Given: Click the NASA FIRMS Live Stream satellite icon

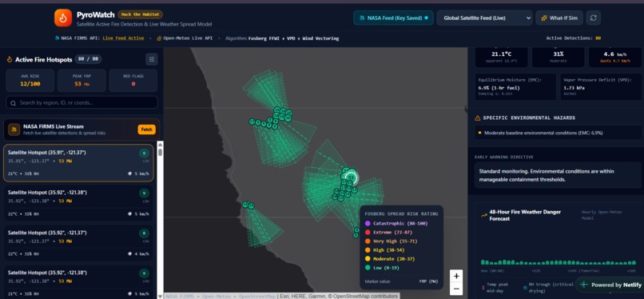Looking at the screenshot, I should tap(14, 130).
